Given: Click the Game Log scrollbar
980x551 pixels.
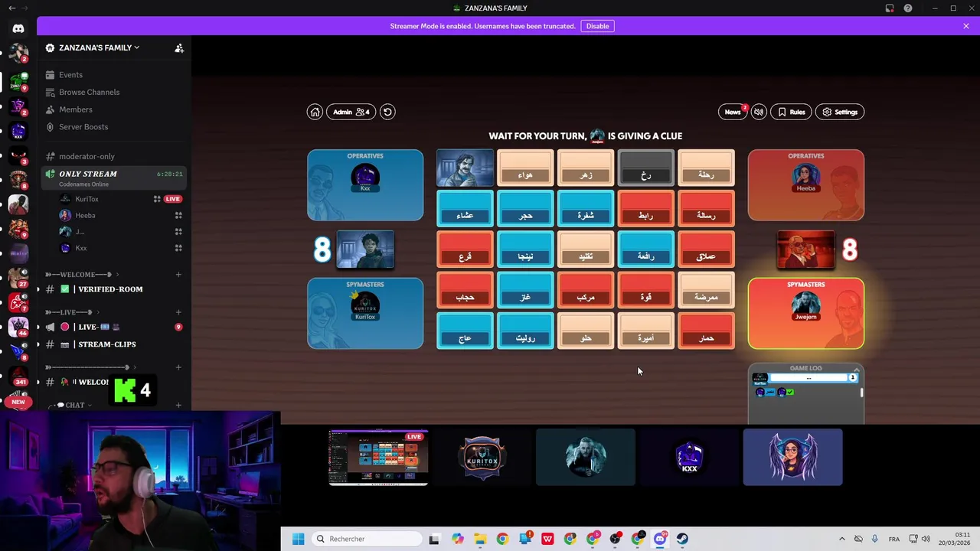Looking at the screenshot, I should point(861,393).
